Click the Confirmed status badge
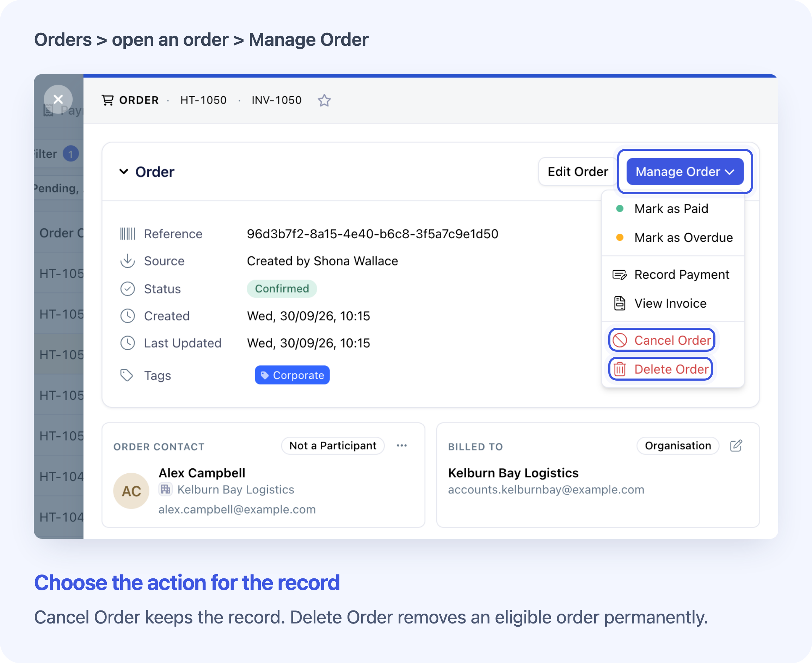Screen dimensions: 812x664 (x=282, y=289)
